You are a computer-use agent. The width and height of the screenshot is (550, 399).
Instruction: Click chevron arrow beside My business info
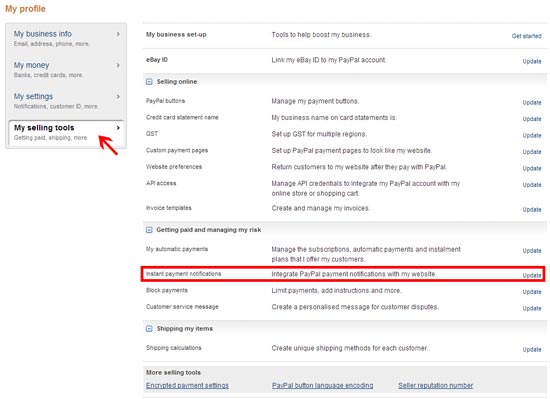pos(118,34)
